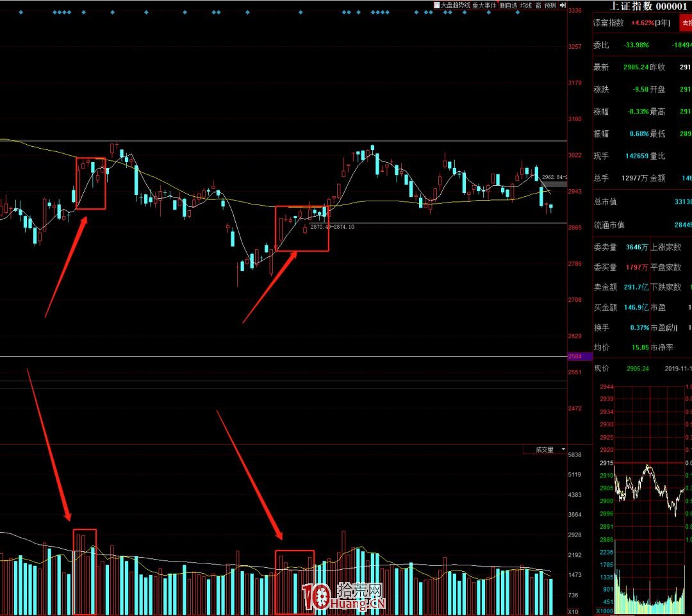This screenshot has height=616, width=692.
Task: Click the 2865 price axis label
Action: [575, 228]
